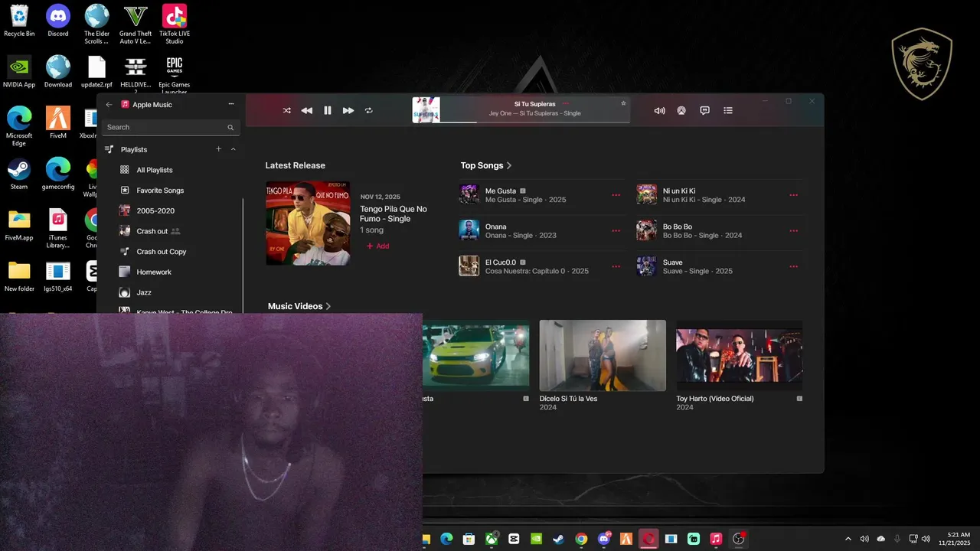Show lyrics with the speech bubble icon
This screenshot has width=980, height=551.
click(704, 110)
